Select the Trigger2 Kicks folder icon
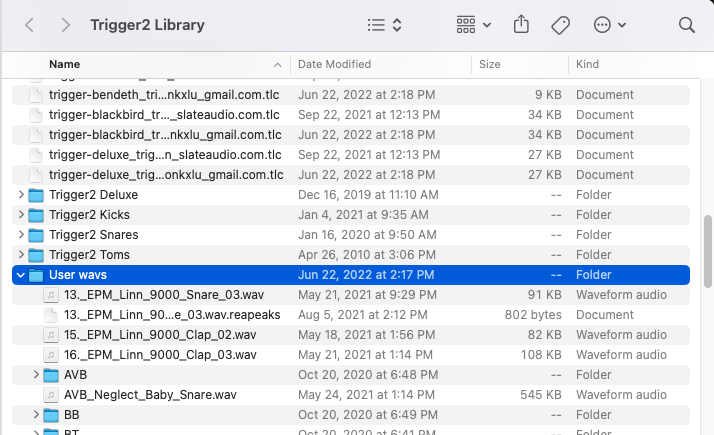Image resolution: width=714 pixels, height=435 pixels. [x=36, y=215]
